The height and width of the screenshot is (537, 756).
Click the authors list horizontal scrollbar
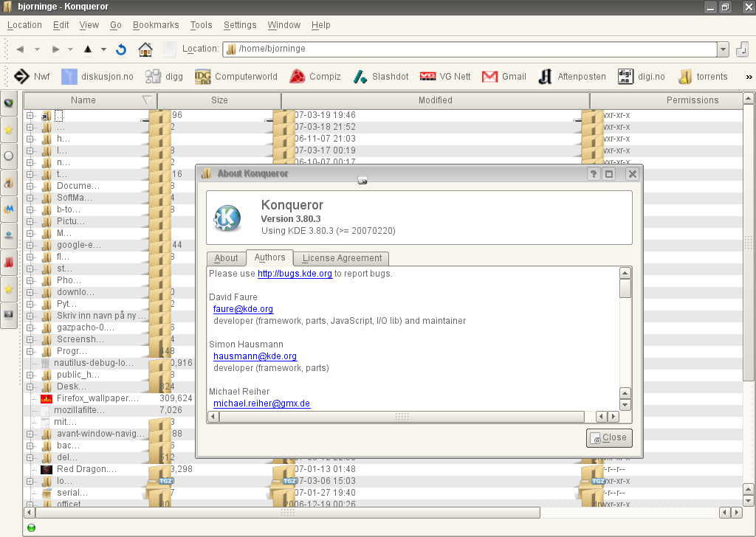pyautogui.click(x=402, y=417)
